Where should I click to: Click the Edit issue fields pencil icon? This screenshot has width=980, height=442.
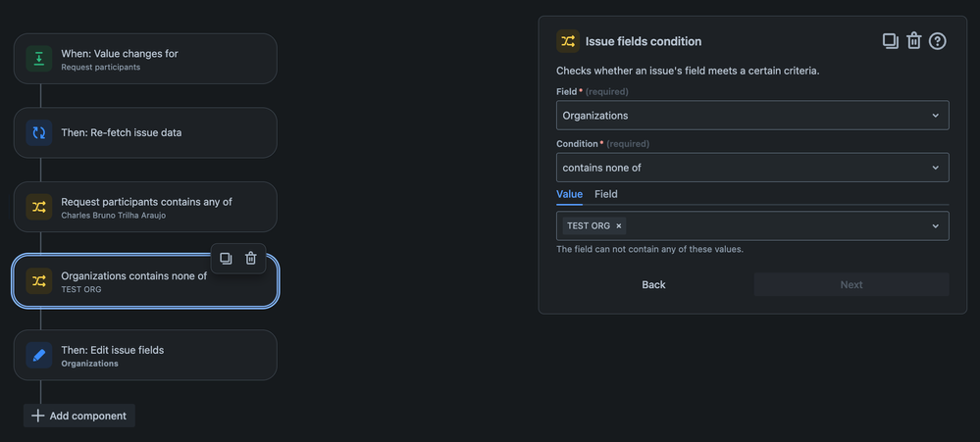click(x=38, y=355)
